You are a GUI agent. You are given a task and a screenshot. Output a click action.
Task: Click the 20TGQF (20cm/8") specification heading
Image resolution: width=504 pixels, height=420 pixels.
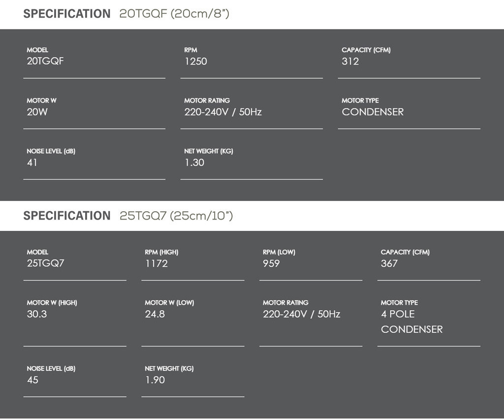(126, 14)
